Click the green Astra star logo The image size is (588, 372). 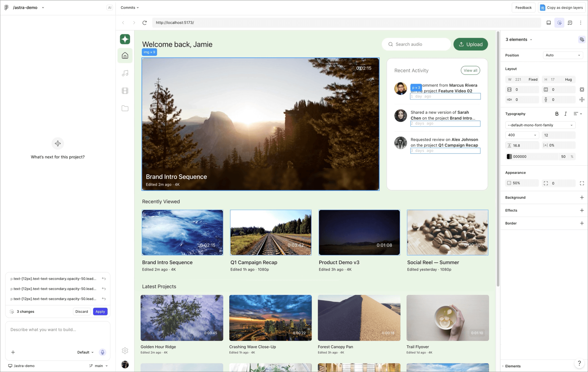[125, 39]
